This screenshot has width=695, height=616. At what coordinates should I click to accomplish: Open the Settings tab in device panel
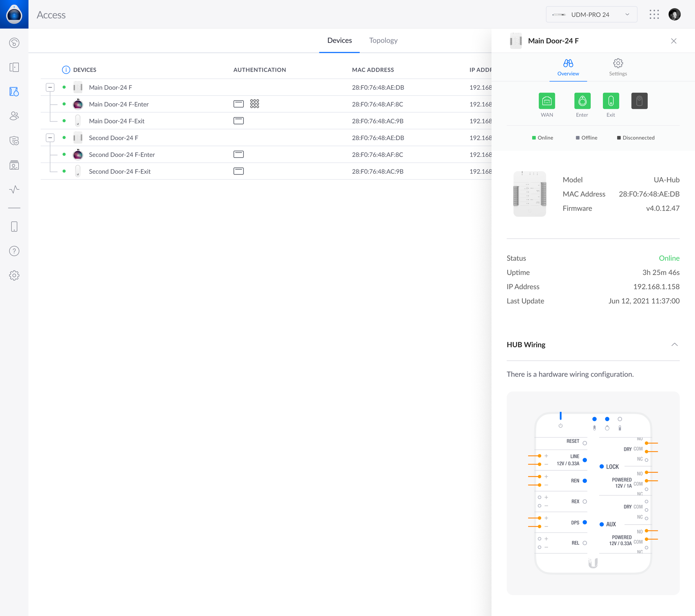[x=618, y=67]
